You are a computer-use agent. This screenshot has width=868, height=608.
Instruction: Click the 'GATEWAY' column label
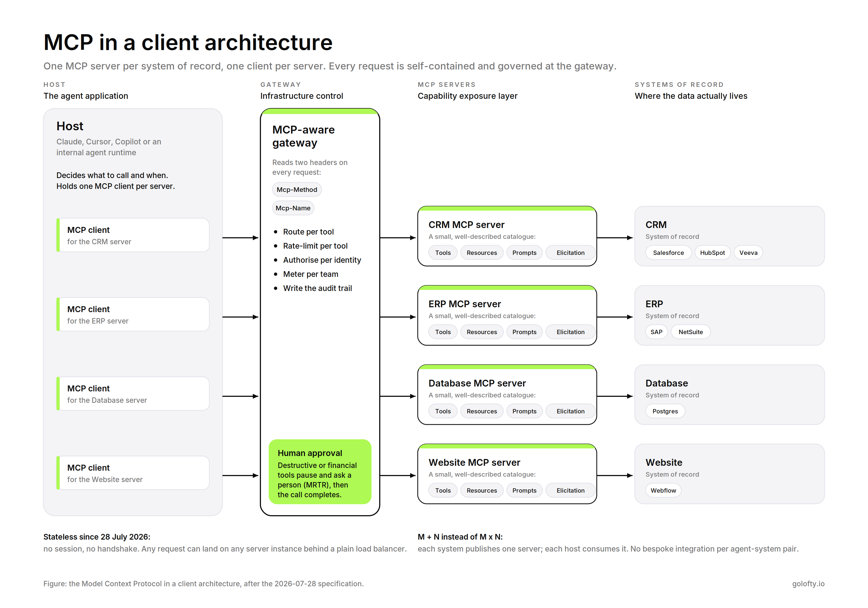point(280,84)
